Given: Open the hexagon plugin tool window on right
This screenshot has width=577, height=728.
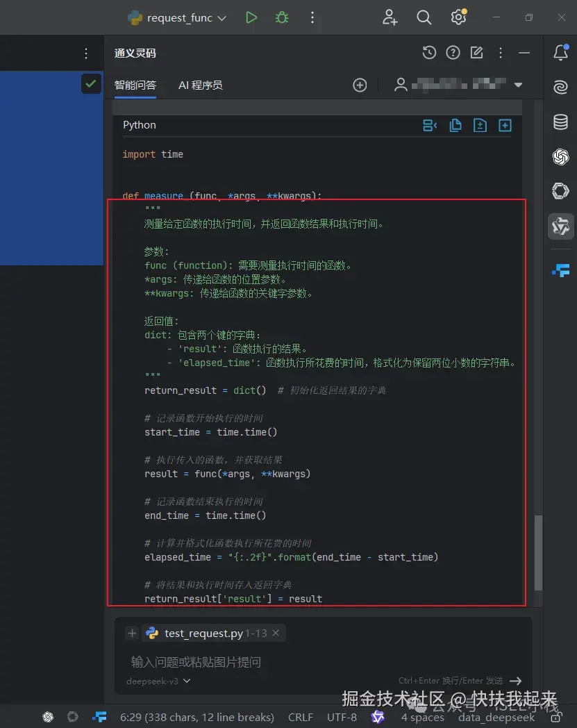Looking at the screenshot, I should coord(561,191).
